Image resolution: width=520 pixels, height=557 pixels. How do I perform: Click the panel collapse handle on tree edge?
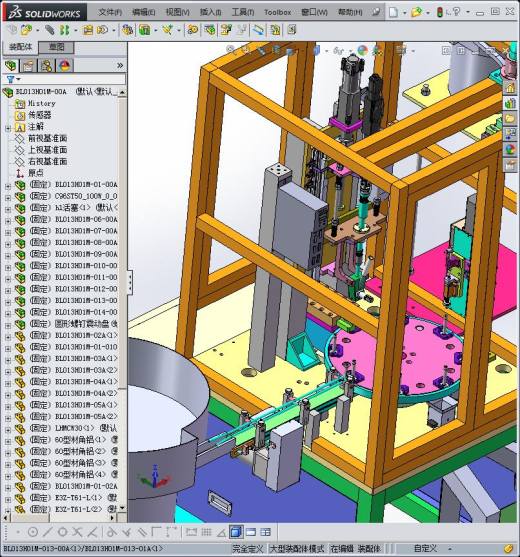pyautogui.click(x=130, y=282)
